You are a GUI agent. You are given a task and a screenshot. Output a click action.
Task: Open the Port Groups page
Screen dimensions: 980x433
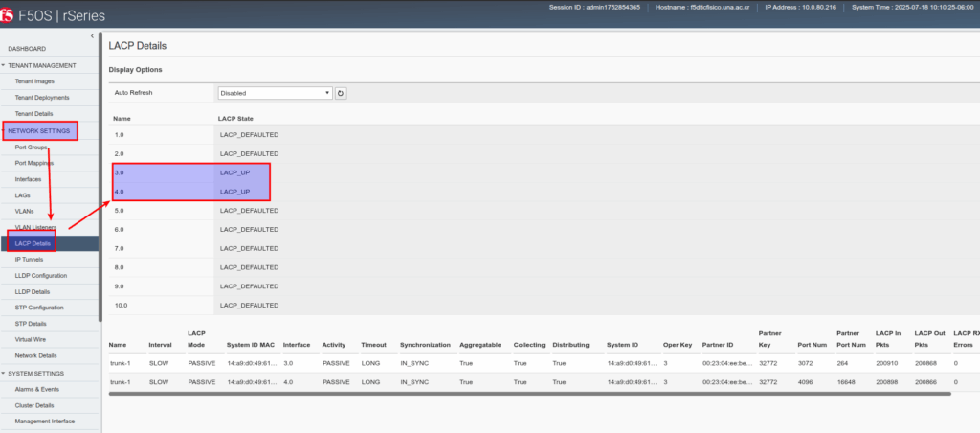32,147
